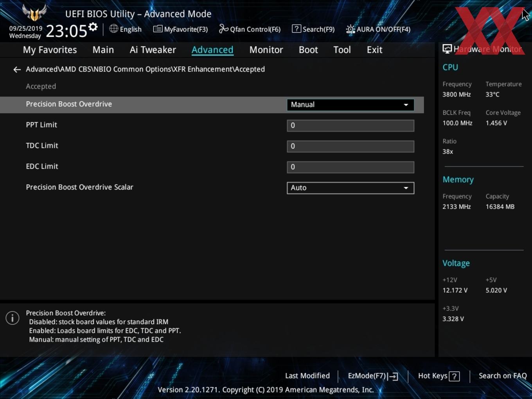Open the Tool tab
Screen dimensions: 532x399
click(342, 50)
